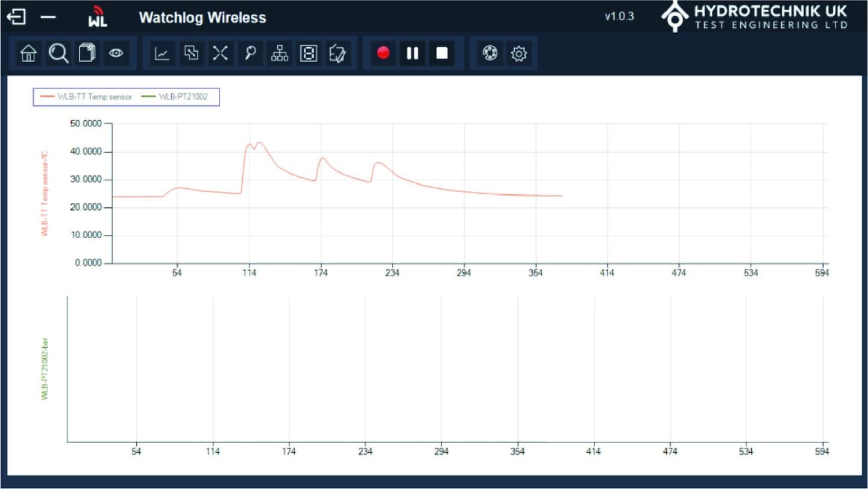Stop the recording with the square button
This screenshot has height=489, width=868.
pyautogui.click(x=442, y=53)
